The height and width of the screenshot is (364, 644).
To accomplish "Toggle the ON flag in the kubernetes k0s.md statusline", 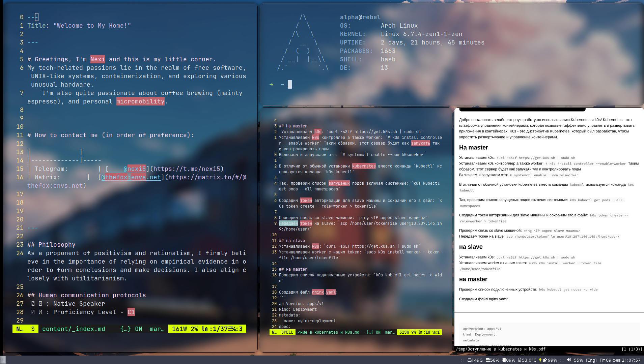I will (x=378, y=332).
